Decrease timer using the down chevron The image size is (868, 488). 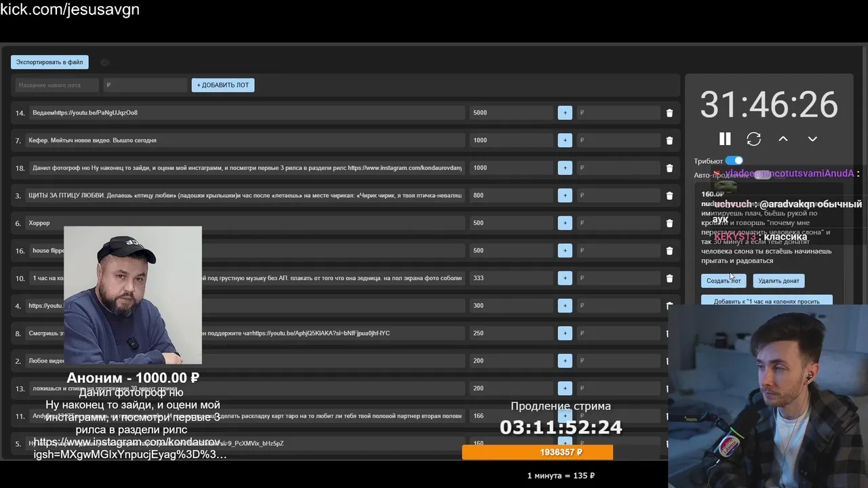[x=812, y=139]
